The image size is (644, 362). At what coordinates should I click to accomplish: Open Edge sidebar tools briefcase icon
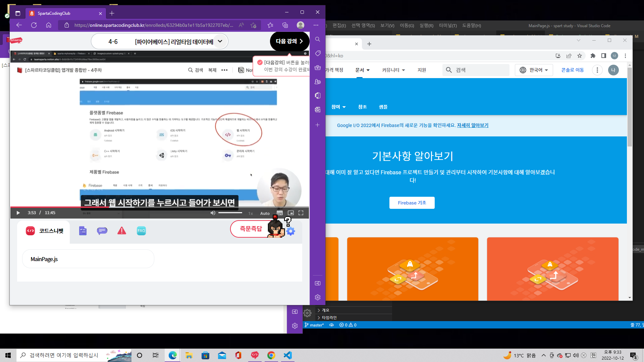click(x=318, y=67)
